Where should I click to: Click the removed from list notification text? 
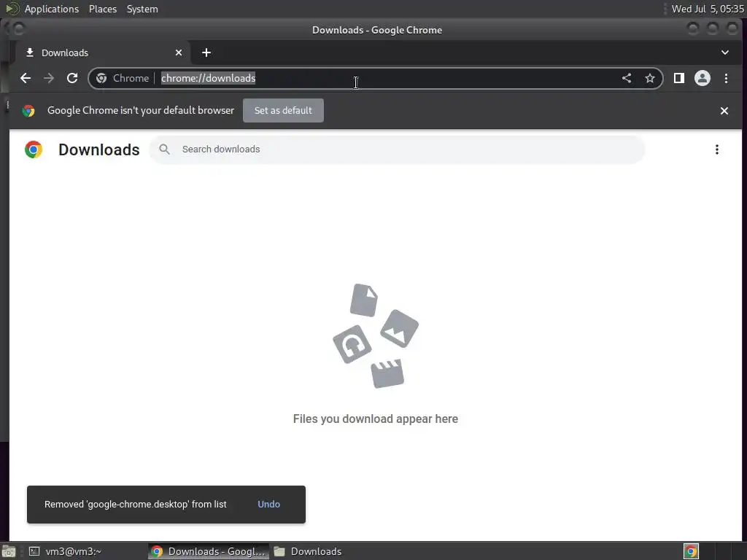point(135,504)
